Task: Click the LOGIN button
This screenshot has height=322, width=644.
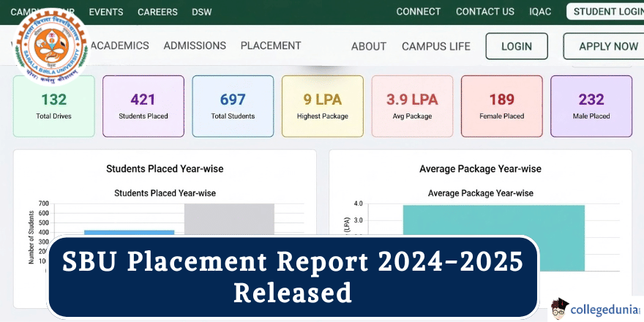Action: (517, 46)
